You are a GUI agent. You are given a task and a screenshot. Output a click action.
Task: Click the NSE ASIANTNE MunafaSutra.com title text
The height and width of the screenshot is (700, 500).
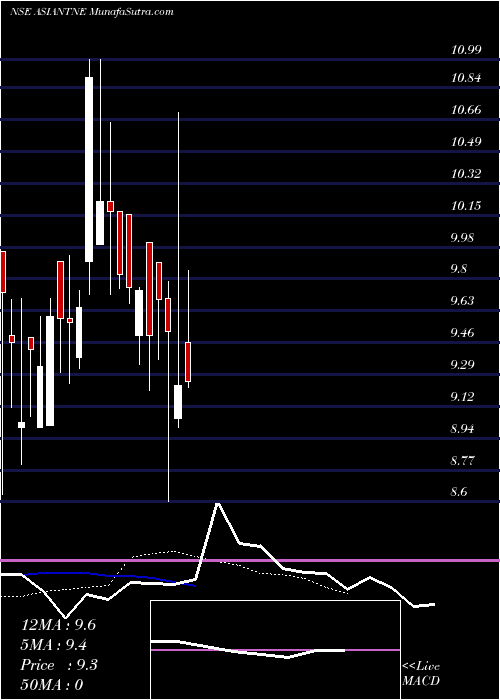click(92, 12)
